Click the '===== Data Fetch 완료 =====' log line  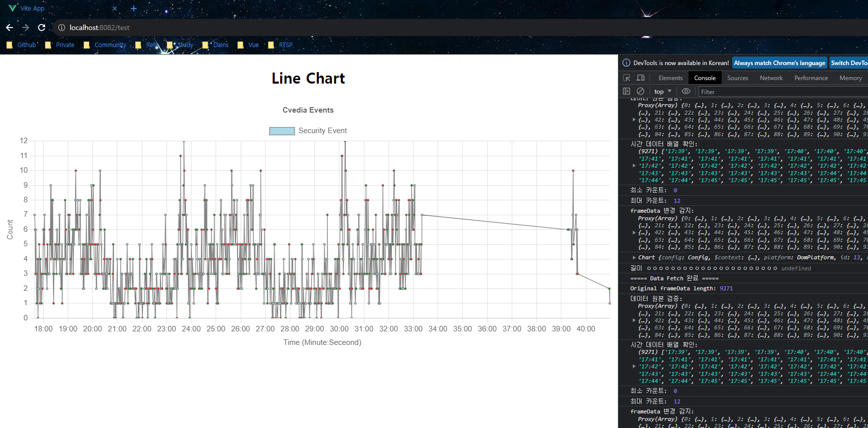coord(674,278)
